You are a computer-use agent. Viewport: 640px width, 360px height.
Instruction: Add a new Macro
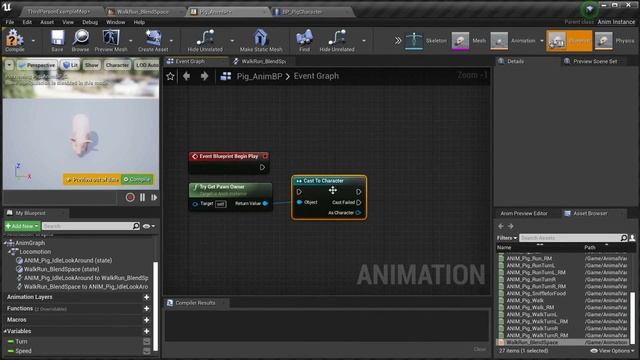(x=147, y=320)
